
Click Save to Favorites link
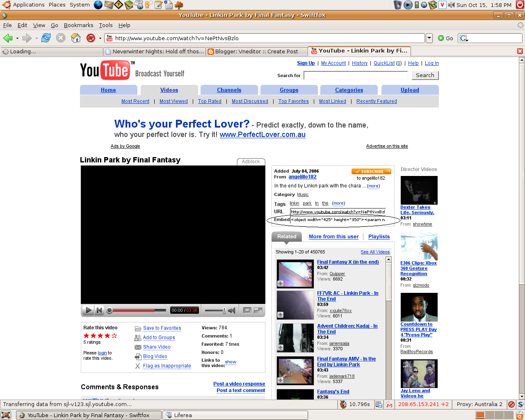(162, 328)
